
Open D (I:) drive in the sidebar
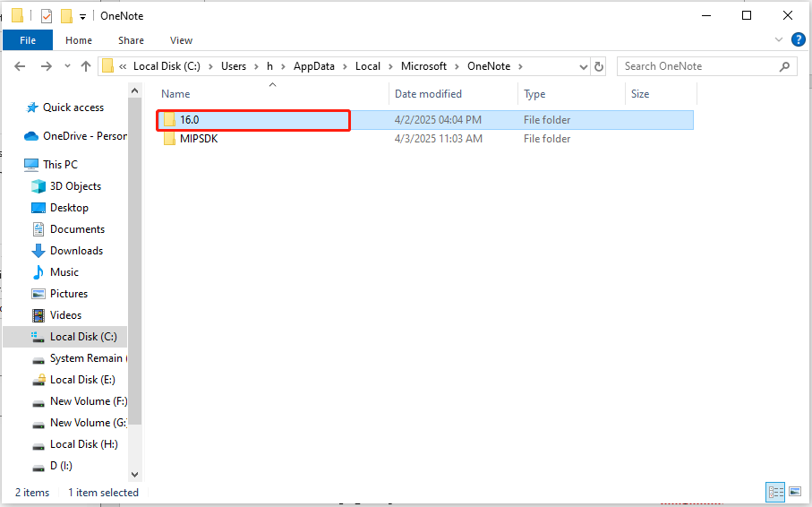(52, 466)
